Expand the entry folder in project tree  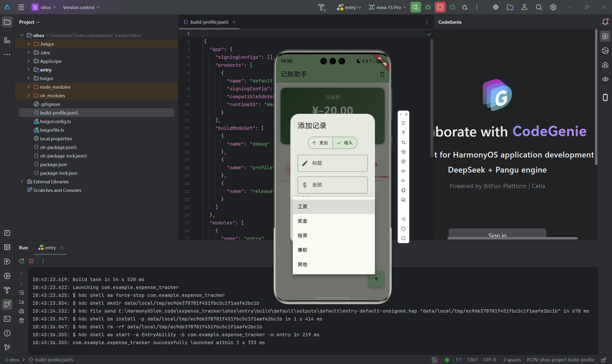pos(28,70)
